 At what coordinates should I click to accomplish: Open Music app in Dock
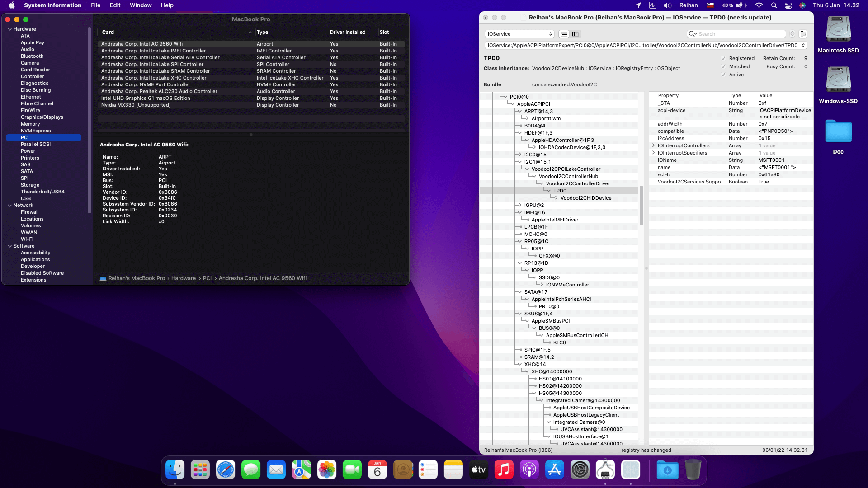click(504, 470)
